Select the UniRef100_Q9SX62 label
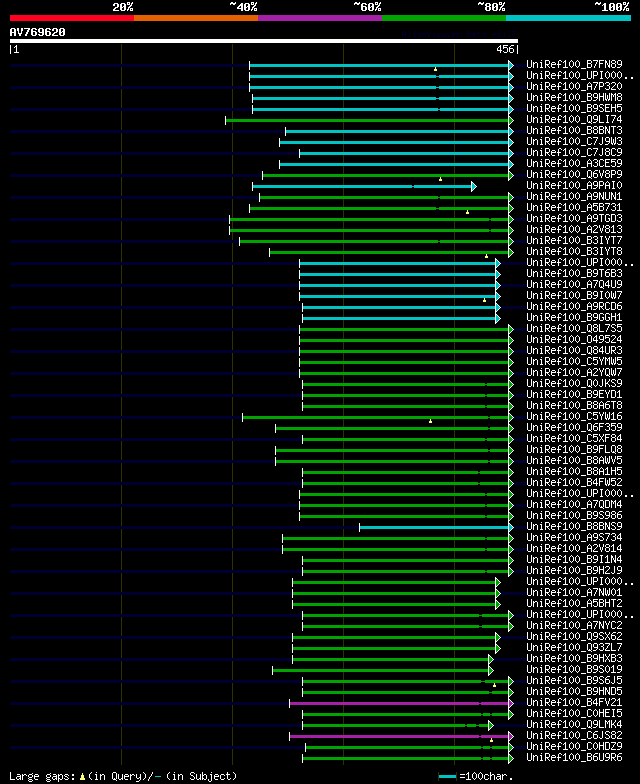This screenshot has height=784, width=640. coord(574,636)
